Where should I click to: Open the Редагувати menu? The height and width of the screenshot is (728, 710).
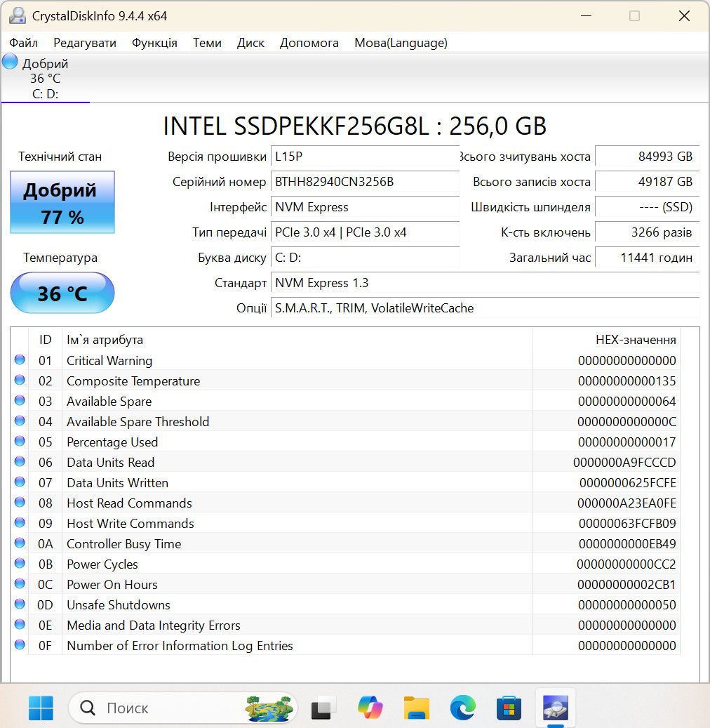click(84, 43)
